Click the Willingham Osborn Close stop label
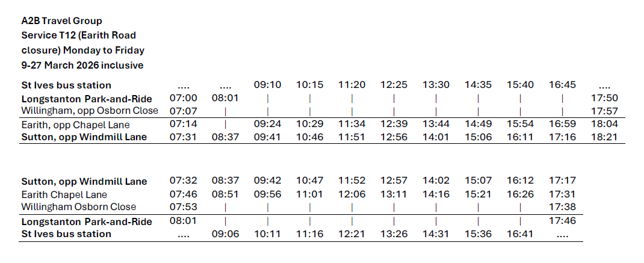644x263 pixels. pyautogui.click(x=79, y=207)
